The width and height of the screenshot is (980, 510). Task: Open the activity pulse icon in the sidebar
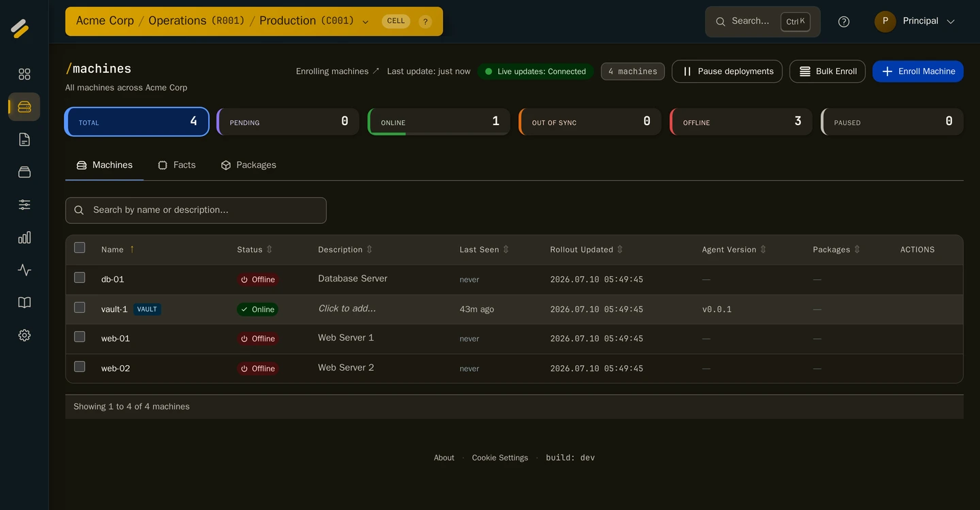point(24,270)
